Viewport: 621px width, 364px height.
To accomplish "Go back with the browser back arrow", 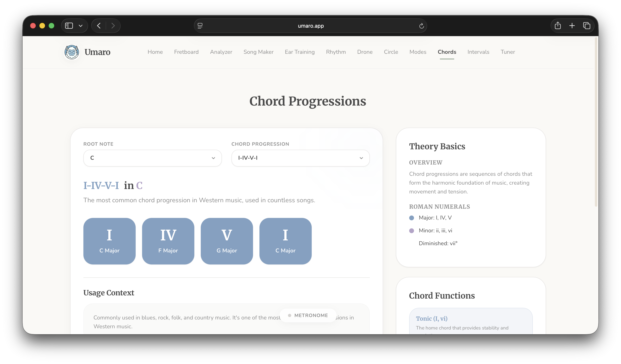I will click(99, 26).
